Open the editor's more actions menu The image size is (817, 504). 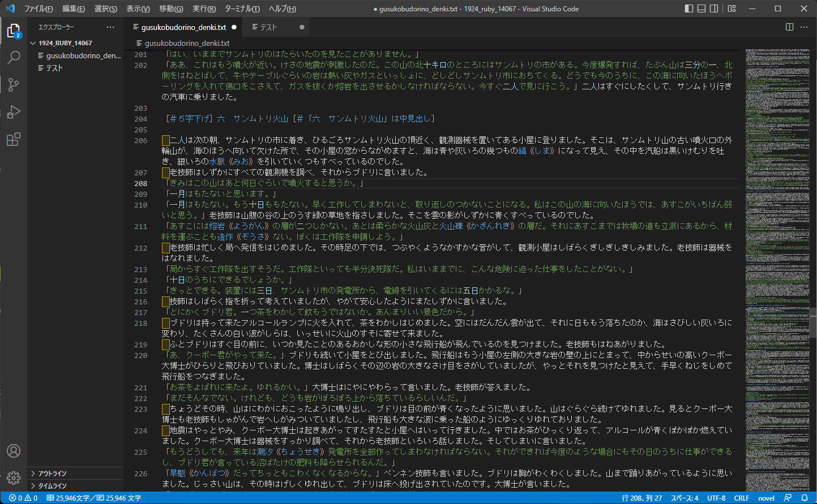point(805,27)
